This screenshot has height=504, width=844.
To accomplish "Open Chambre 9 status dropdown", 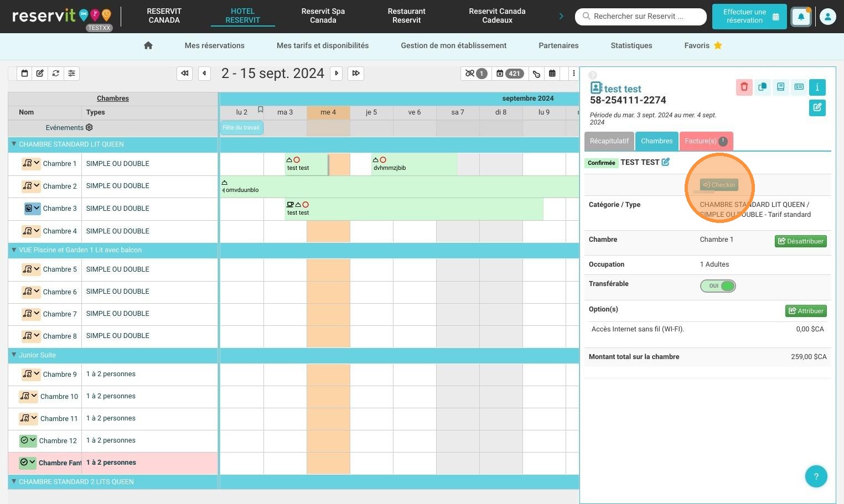I will click(x=31, y=374).
